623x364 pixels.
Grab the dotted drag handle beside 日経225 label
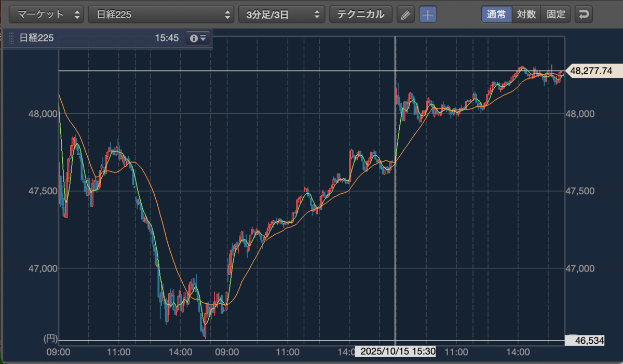[x=12, y=38]
